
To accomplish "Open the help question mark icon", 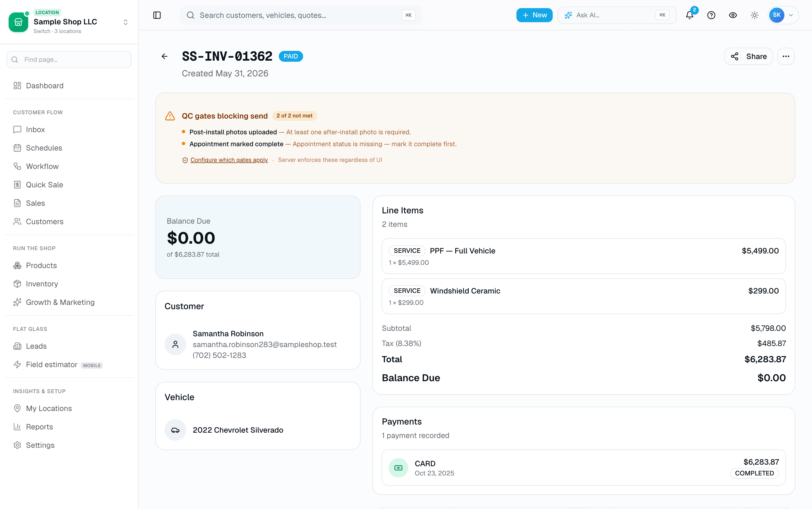I will (x=711, y=15).
